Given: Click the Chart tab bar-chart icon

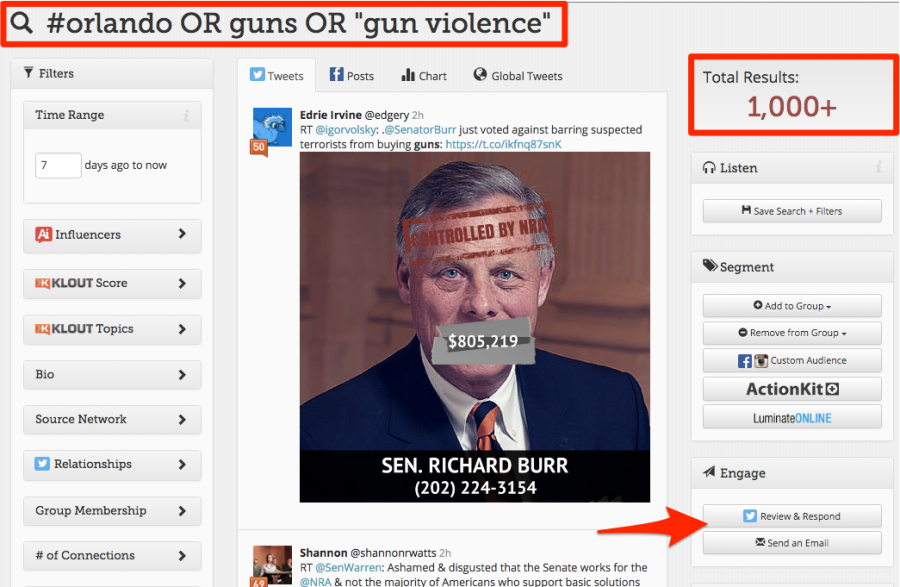Looking at the screenshot, I should pyautogui.click(x=408, y=75).
